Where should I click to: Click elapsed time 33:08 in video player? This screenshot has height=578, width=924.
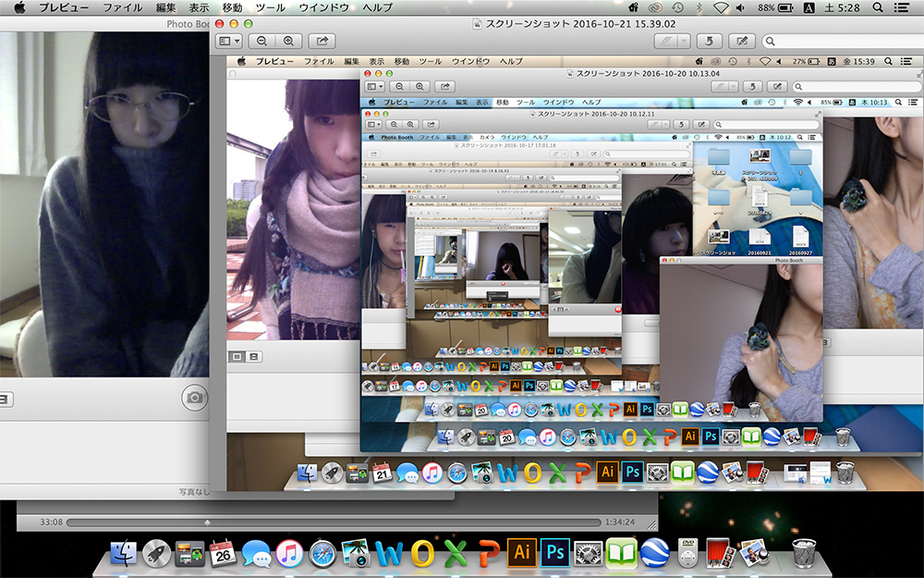pyautogui.click(x=51, y=522)
